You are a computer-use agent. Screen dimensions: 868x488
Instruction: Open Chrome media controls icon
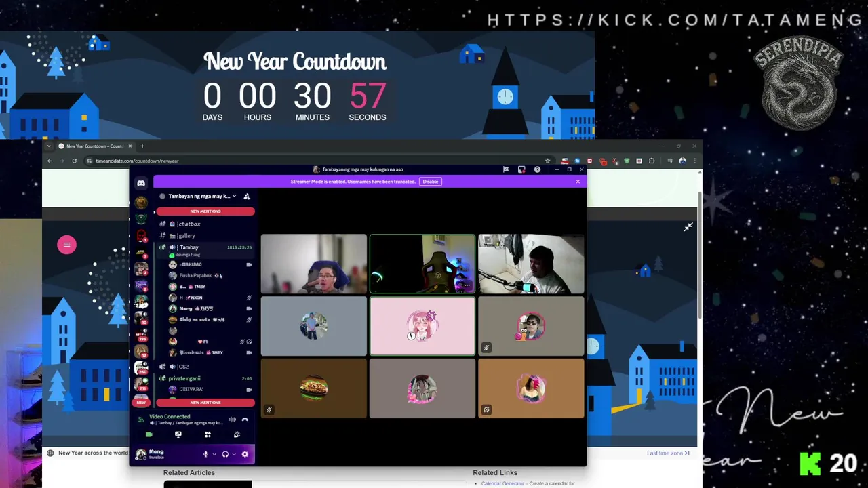point(670,161)
